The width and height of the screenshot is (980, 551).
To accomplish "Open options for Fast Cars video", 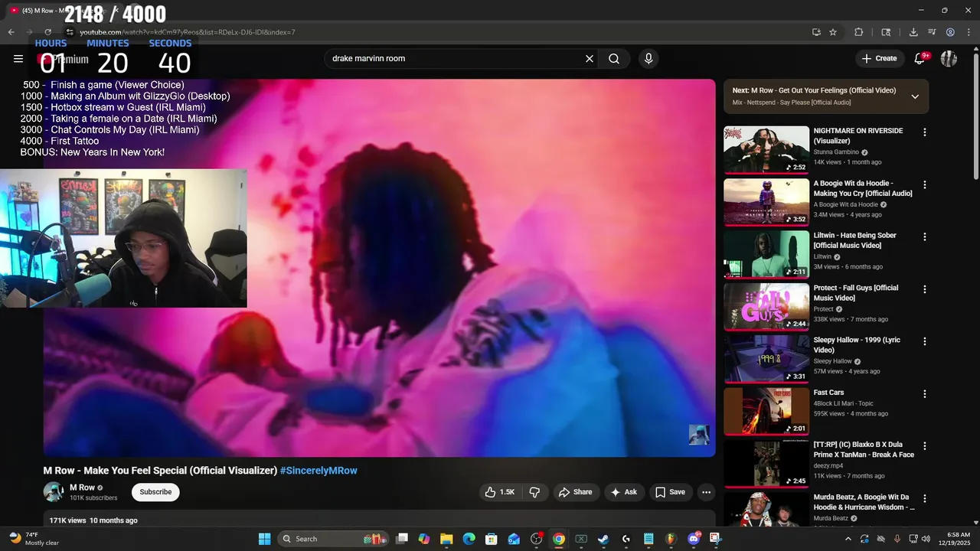I will click(x=924, y=393).
